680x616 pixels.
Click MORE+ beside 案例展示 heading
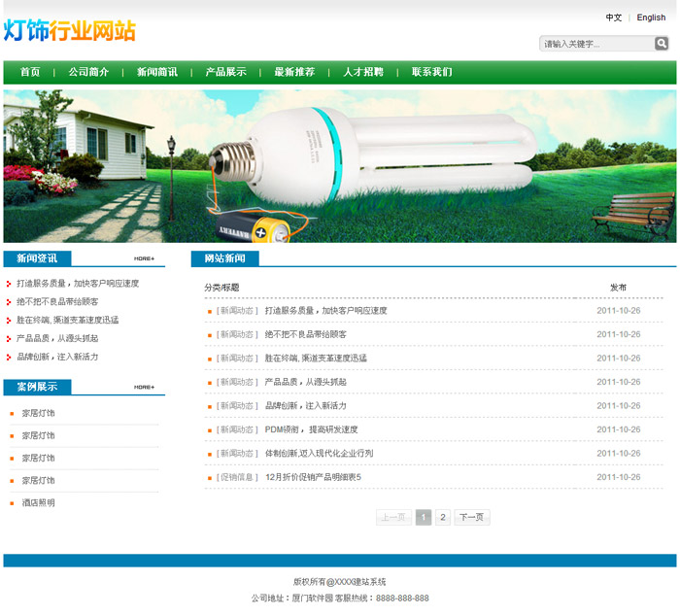click(144, 387)
